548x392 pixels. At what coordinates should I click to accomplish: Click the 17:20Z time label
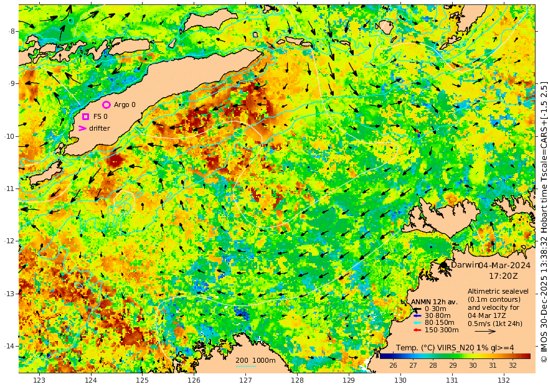pos(503,276)
